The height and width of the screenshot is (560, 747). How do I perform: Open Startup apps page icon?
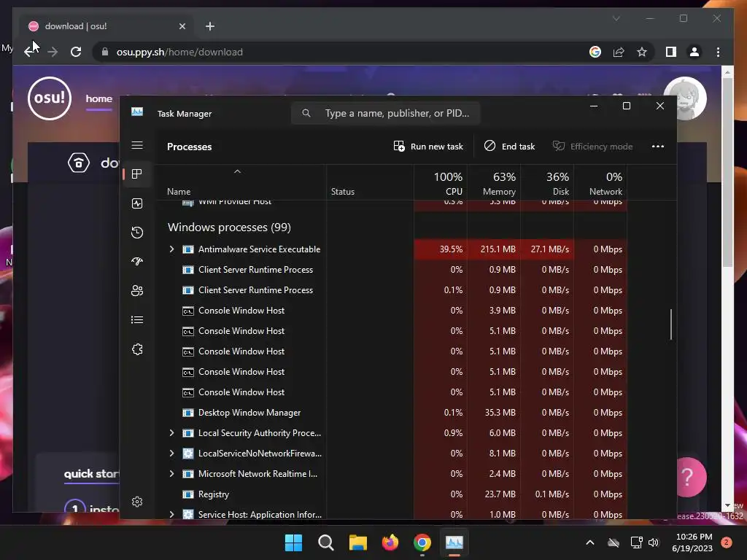click(x=137, y=262)
